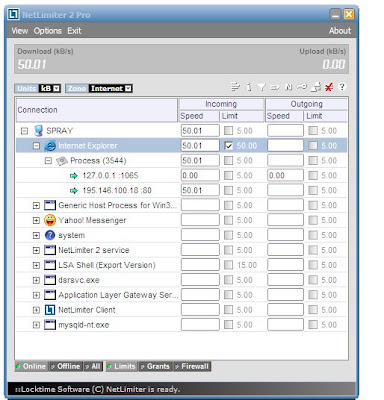This screenshot has height=400, width=384.
Task: Click the system question-mark icon
Action: (50, 235)
